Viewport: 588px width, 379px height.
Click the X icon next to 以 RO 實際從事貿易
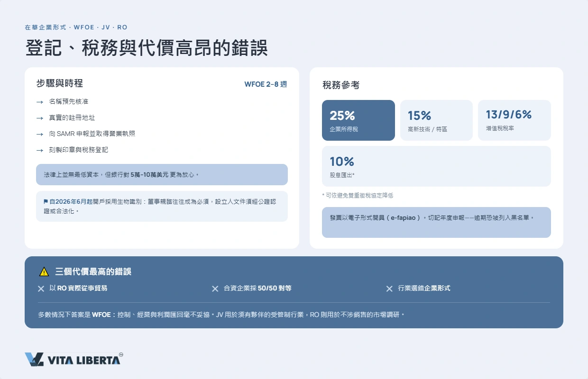pyautogui.click(x=41, y=289)
